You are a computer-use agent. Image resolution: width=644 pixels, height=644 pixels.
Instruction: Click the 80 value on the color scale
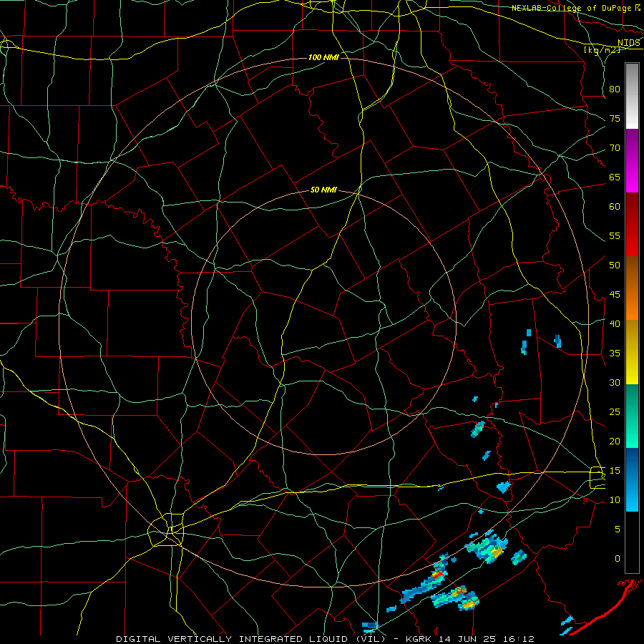(615, 89)
